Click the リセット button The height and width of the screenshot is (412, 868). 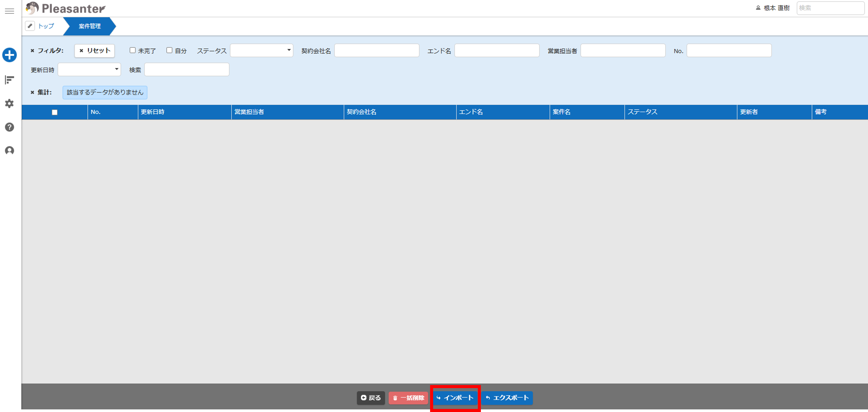95,51
